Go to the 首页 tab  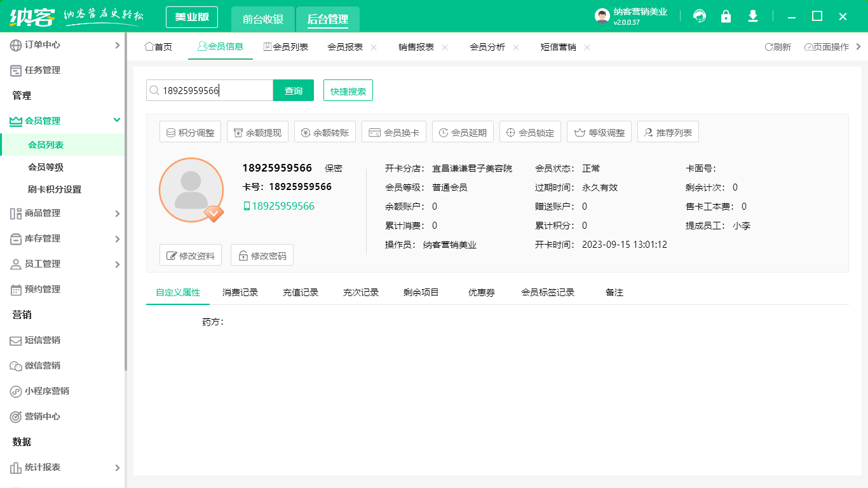click(159, 47)
